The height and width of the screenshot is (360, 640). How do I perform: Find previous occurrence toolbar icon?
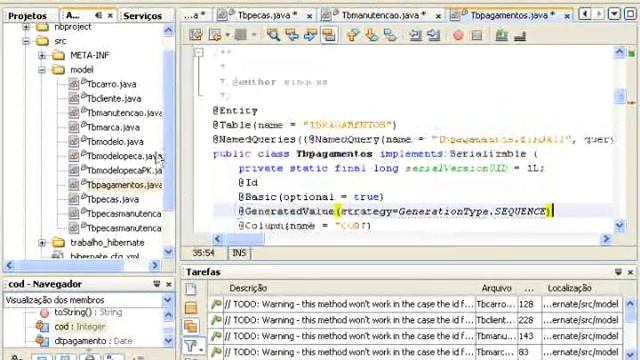pyautogui.click(x=292, y=35)
